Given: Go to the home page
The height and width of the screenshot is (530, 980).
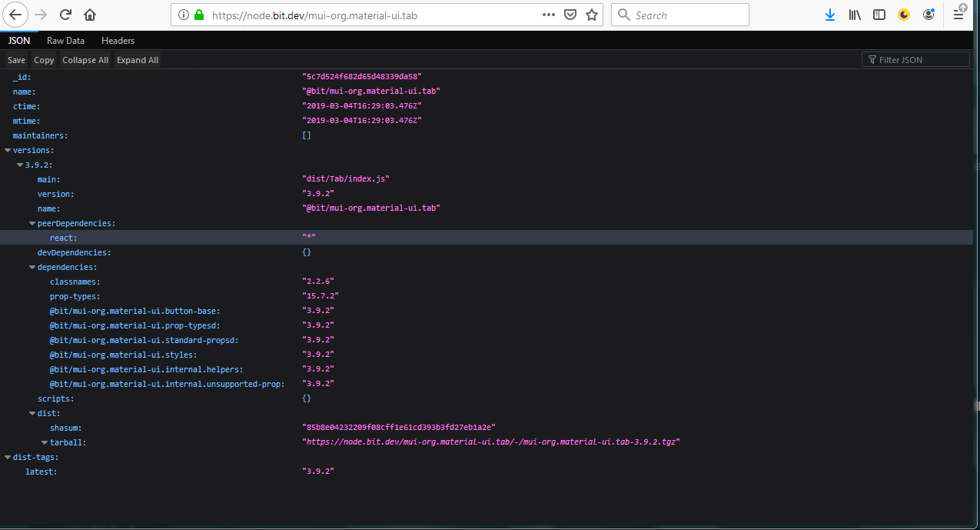Looking at the screenshot, I should click(x=90, y=15).
